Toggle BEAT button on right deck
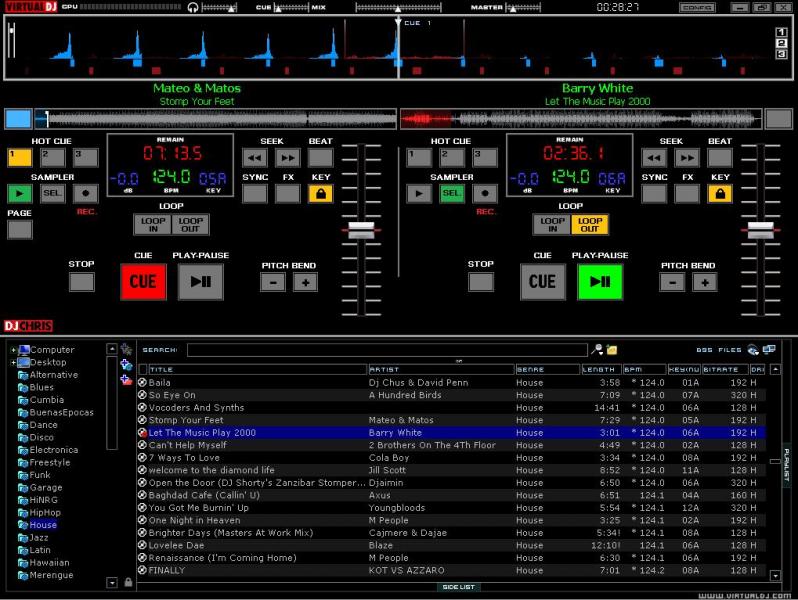The width and height of the screenshot is (798, 600). pos(720,158)
